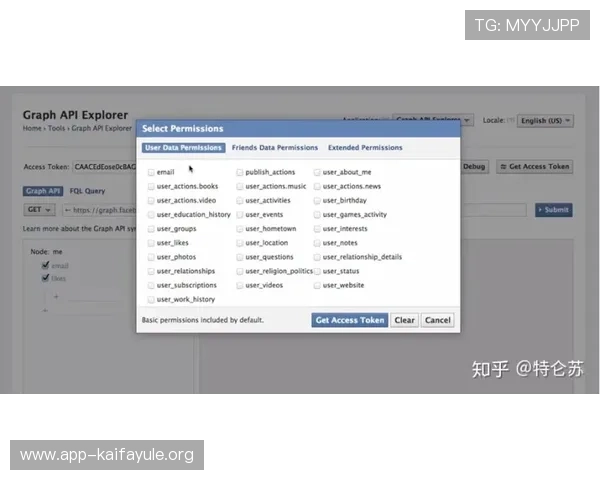Cancel the Select Permissions dialog

tap(438, 320)
